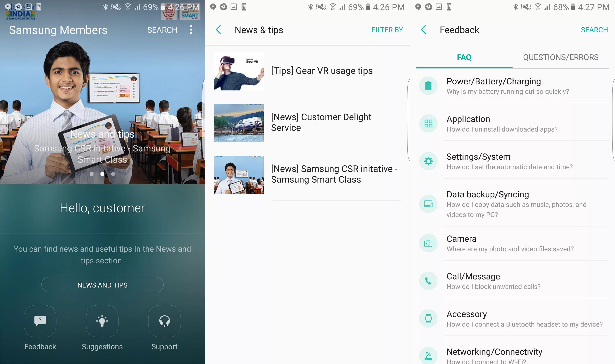Select the Application FAQ icon
Screen dimensions: 615x364
(x=429, y=123)
